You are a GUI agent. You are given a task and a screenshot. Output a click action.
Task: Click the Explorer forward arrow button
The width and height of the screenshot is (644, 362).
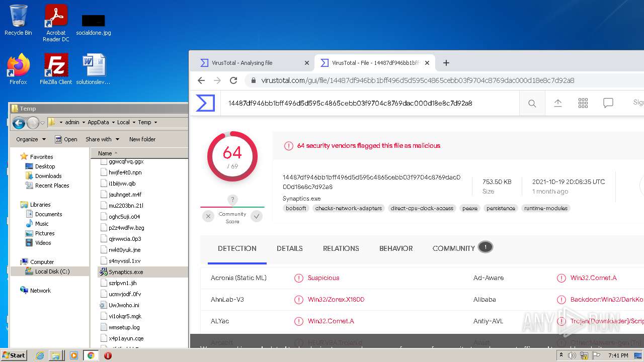[33, 123]
